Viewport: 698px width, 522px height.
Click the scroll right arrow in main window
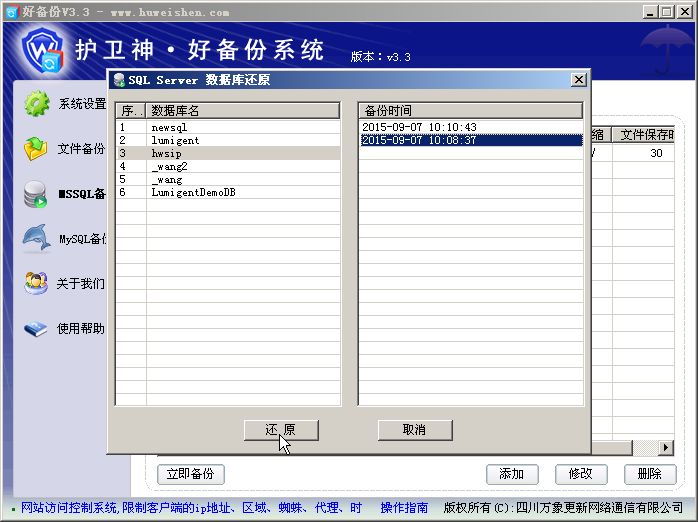[x=666, y=447]
